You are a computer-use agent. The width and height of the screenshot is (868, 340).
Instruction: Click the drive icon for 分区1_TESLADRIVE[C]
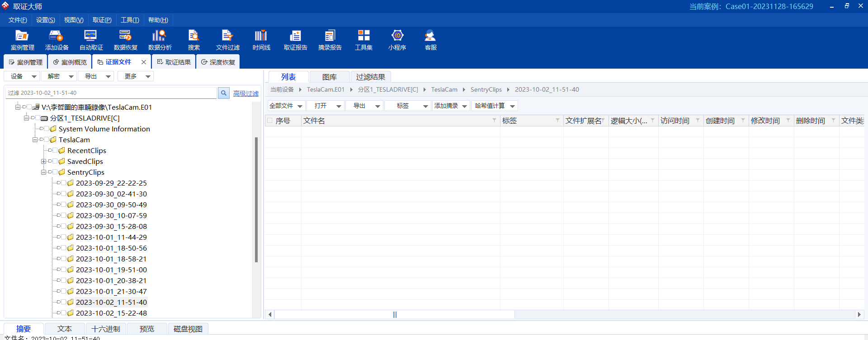(x=44, y=118)
